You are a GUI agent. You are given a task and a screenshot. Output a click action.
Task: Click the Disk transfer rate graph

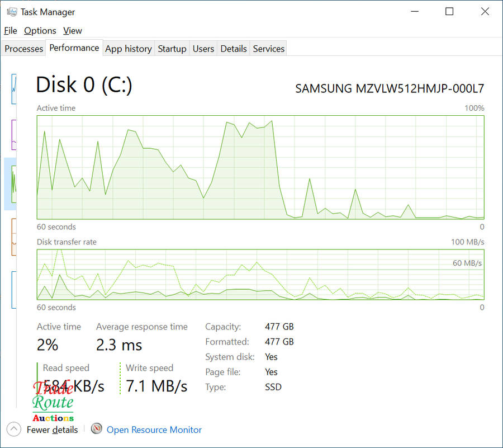[x=260, y=275]
